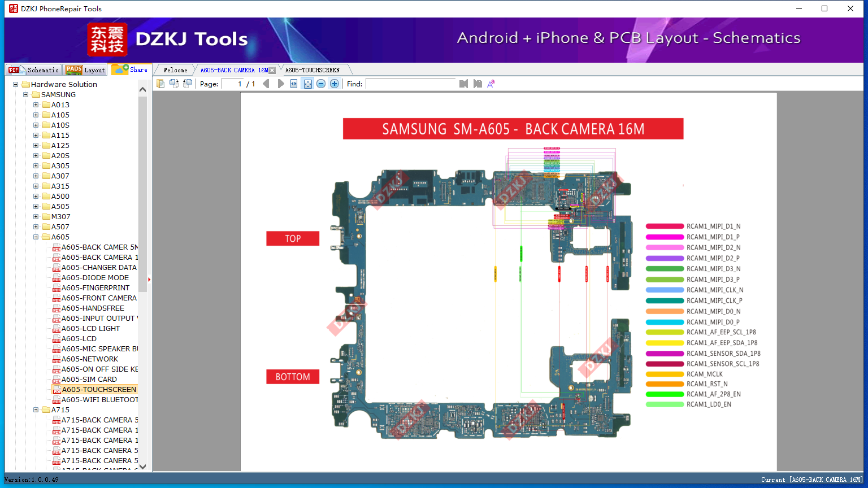The image size is (868, 488).
Task: Click the zoom out minus icon
Action: point(321,84)
